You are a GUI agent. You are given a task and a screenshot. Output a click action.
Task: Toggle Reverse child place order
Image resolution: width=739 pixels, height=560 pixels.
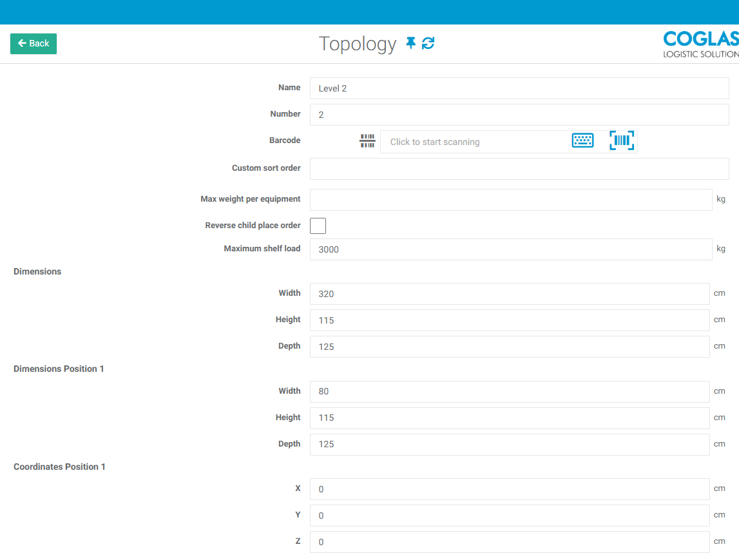click(x=318, y=226)
